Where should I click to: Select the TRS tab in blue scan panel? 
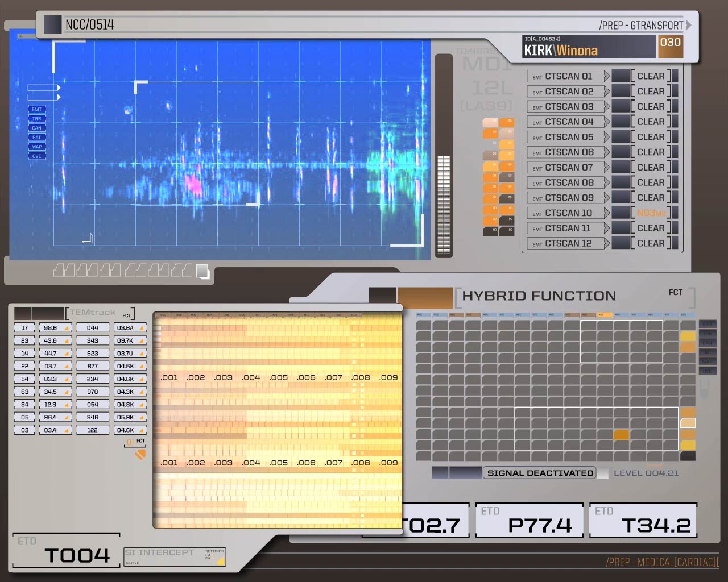click(x=36, y=119)
